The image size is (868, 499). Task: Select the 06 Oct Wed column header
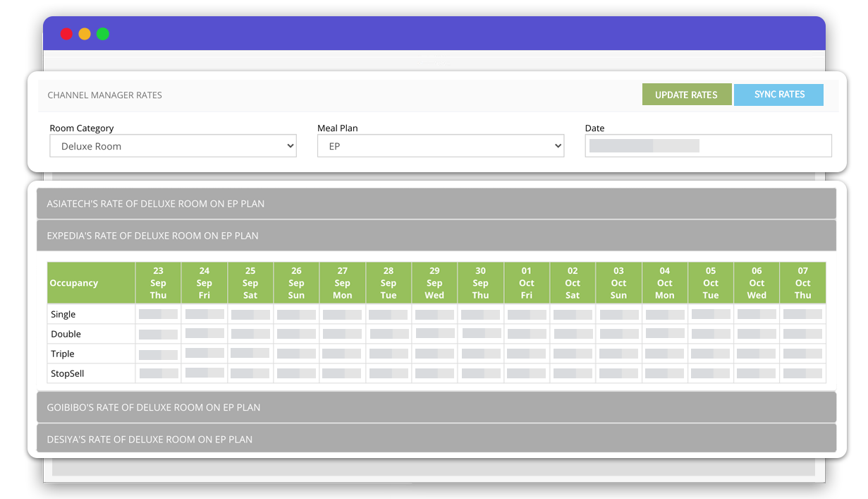point(757,283)
